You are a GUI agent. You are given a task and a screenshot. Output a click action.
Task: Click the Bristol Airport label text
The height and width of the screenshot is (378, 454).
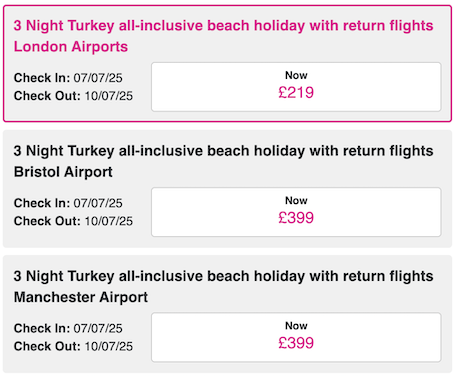coord(63,172)
